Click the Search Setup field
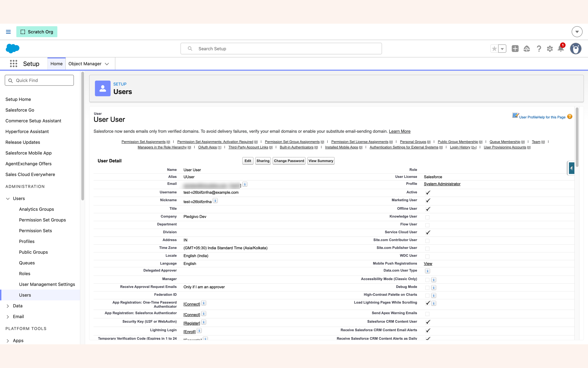The image size is (588, 368). pyautogui.click(x=281, y=49)
